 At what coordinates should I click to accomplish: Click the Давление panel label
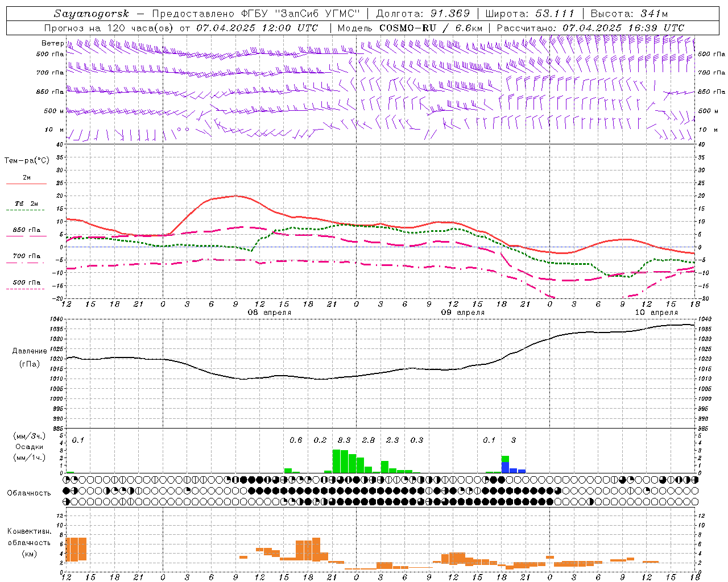30,351
